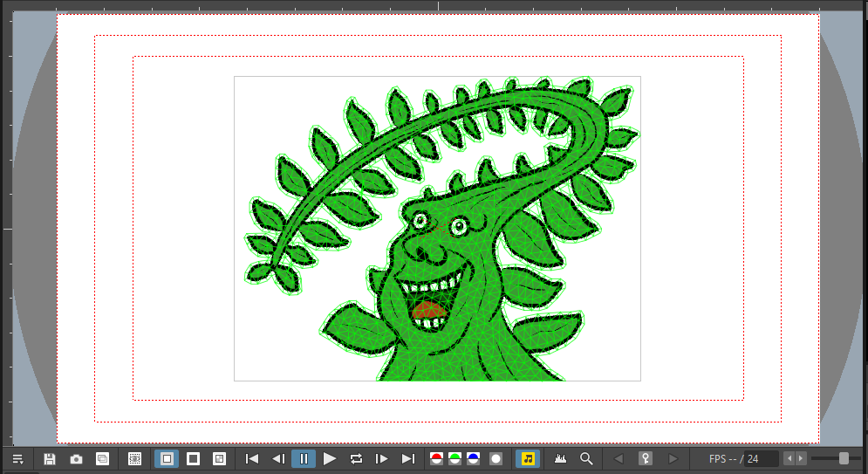The image size is (868, 474).
Task: Select the checkered background button
Action: tap(219, 459)
